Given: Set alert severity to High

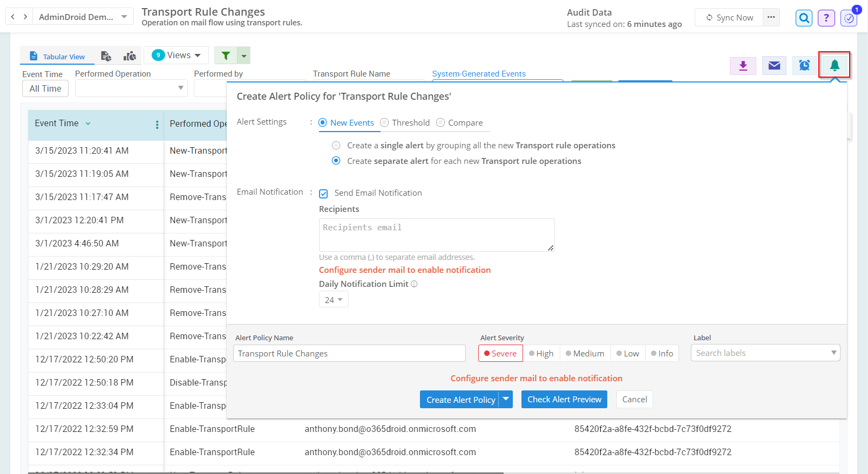Looking at the screenshot, I should [x=541, y=354].
